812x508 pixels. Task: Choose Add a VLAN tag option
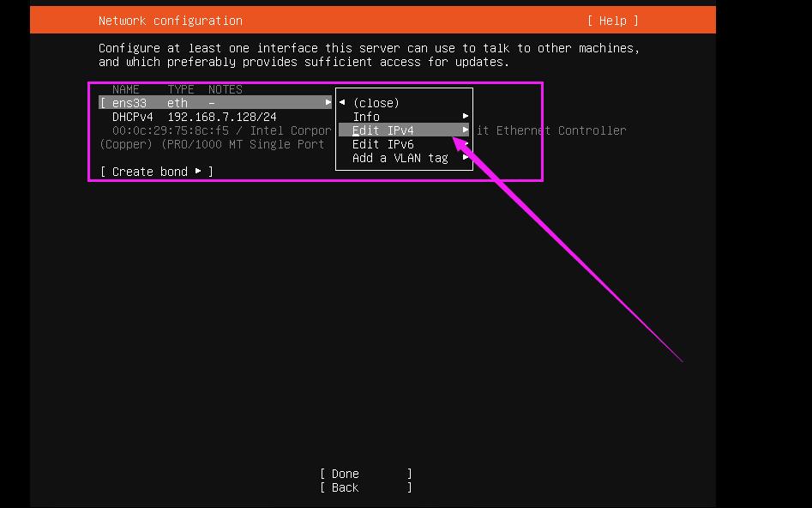400,158
